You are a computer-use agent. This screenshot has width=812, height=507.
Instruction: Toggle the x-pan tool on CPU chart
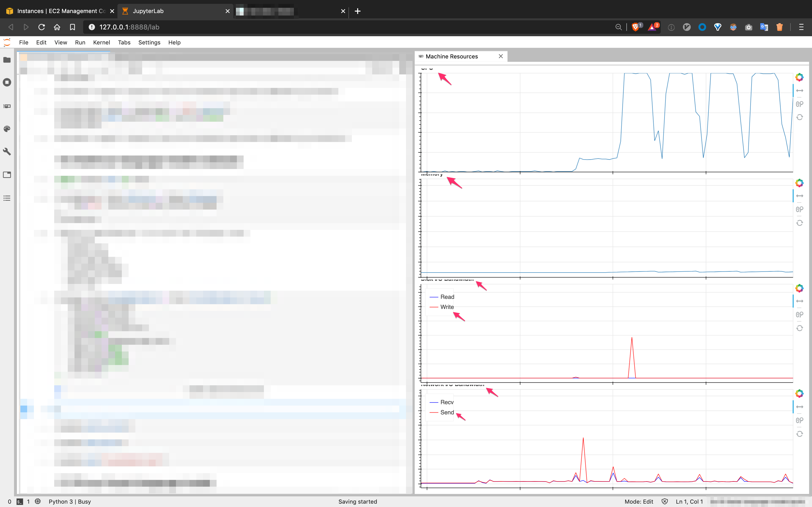pos(800,91)
